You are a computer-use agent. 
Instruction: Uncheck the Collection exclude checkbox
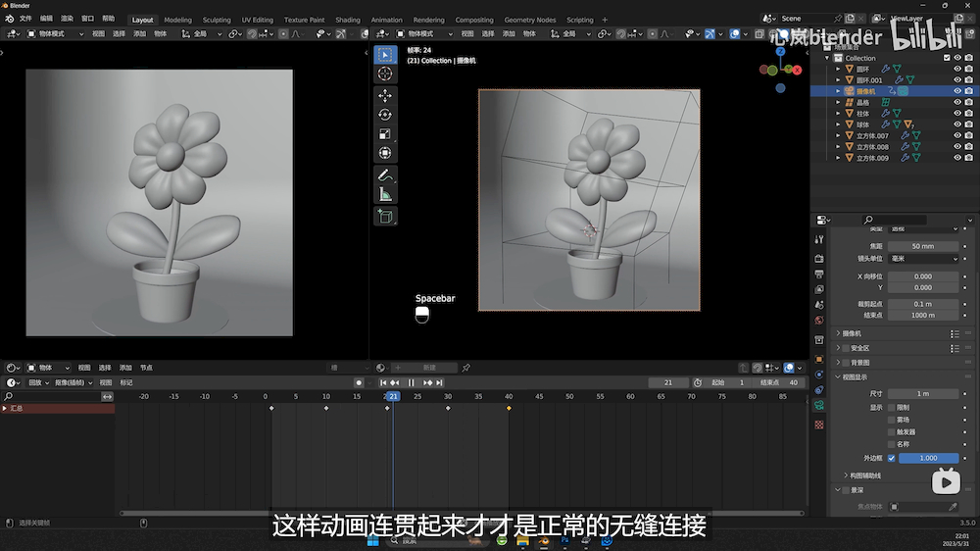[947, 58]
